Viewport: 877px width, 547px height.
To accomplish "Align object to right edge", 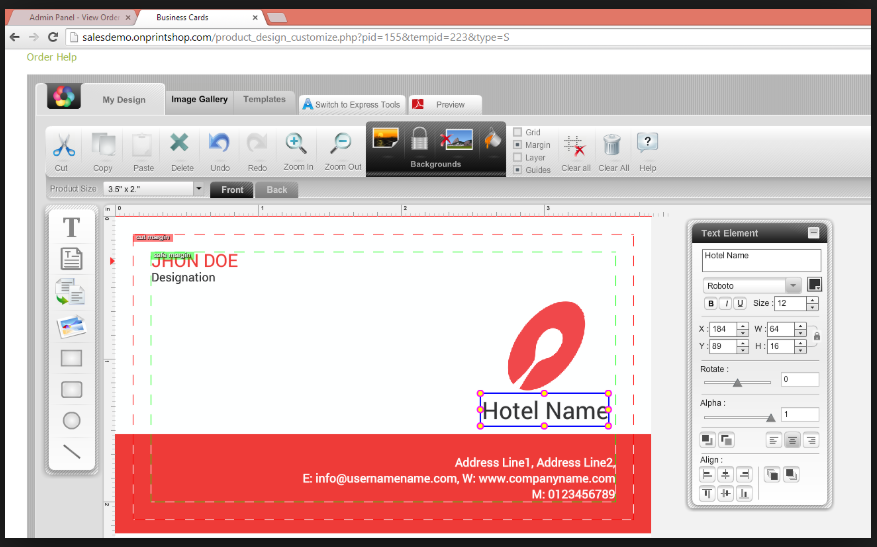I will (x=744, y=475).
